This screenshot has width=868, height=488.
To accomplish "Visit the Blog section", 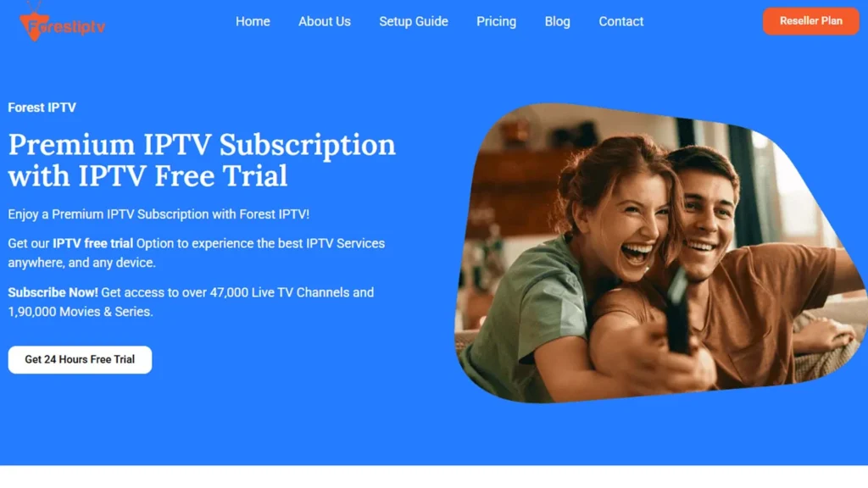I will 557,21.
